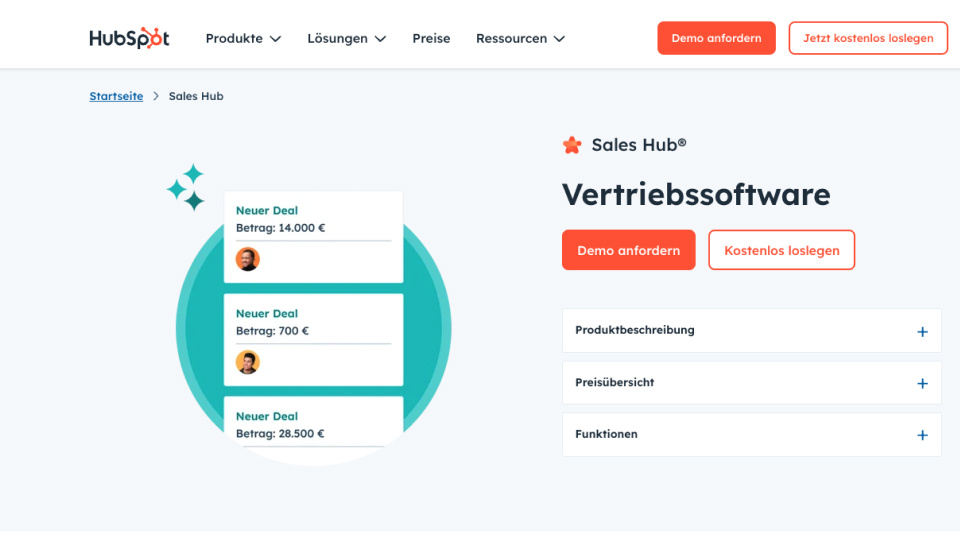960x540 pixels.
Task: Click the Vertriebssoftware heading
Action: (x=696, y=195)
